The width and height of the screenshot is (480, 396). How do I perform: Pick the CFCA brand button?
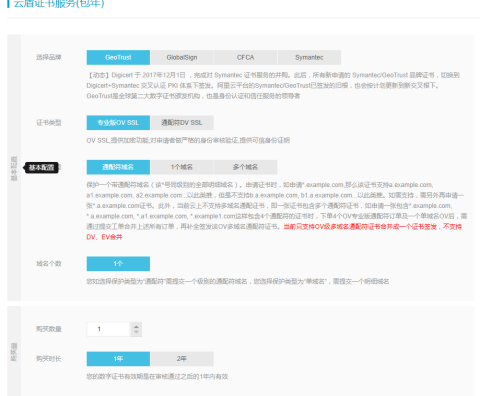[x=245, y=57]
